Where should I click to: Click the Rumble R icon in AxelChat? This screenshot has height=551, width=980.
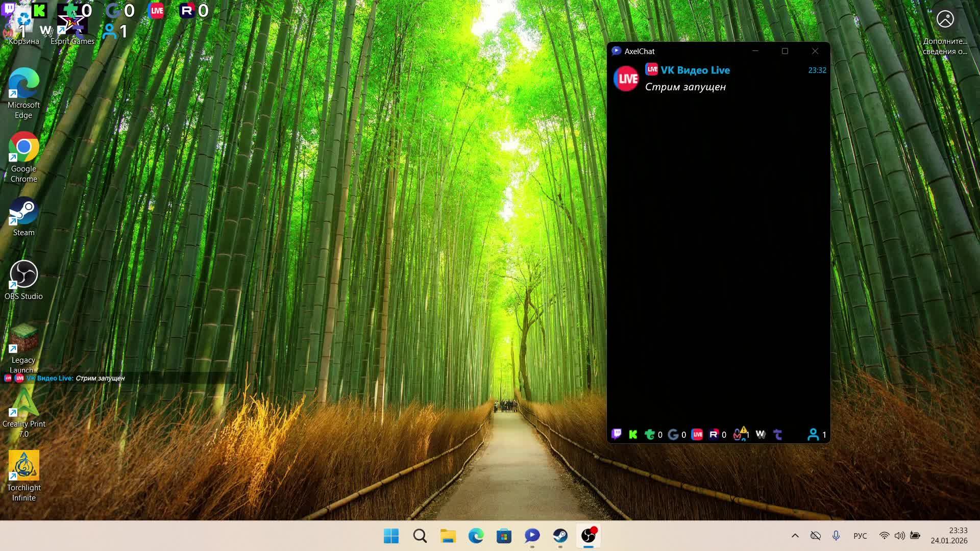point(714,434)
